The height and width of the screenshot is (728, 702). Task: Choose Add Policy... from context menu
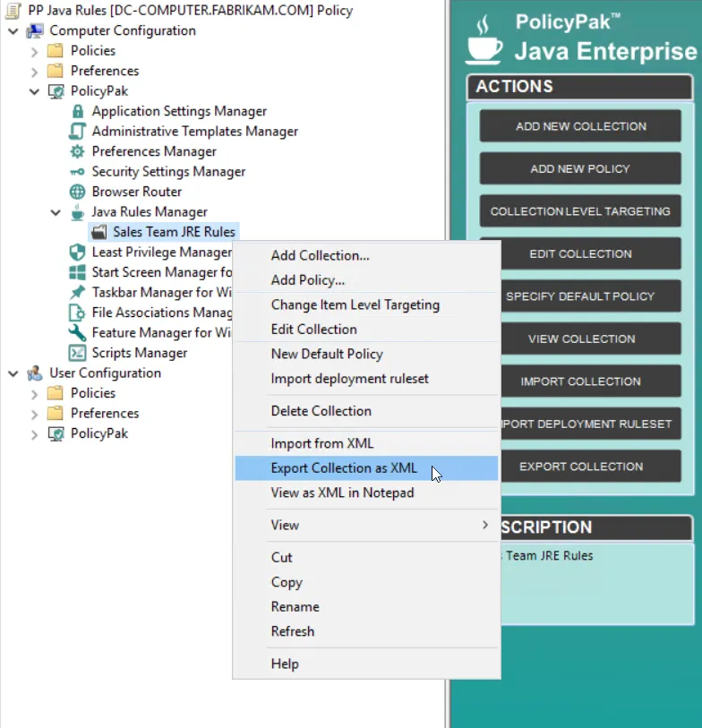click(x=366, y=280)
